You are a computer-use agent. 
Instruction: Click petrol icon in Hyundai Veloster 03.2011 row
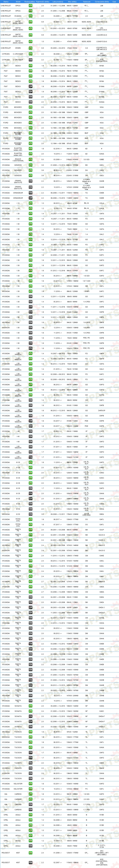click(31, 784)
